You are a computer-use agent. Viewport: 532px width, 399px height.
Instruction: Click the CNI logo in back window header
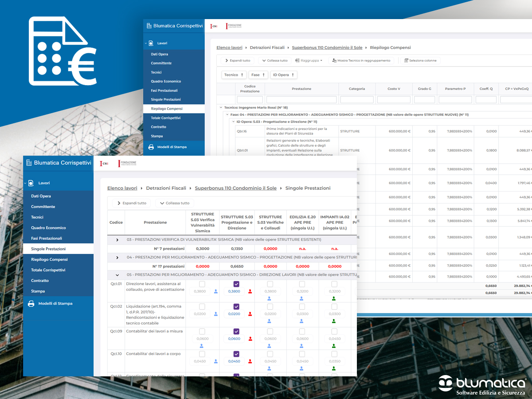tap(214, 26)
